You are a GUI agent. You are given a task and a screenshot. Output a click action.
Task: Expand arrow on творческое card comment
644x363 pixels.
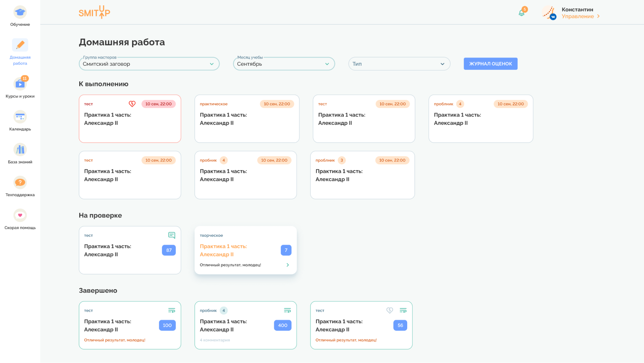click(288, 265)
